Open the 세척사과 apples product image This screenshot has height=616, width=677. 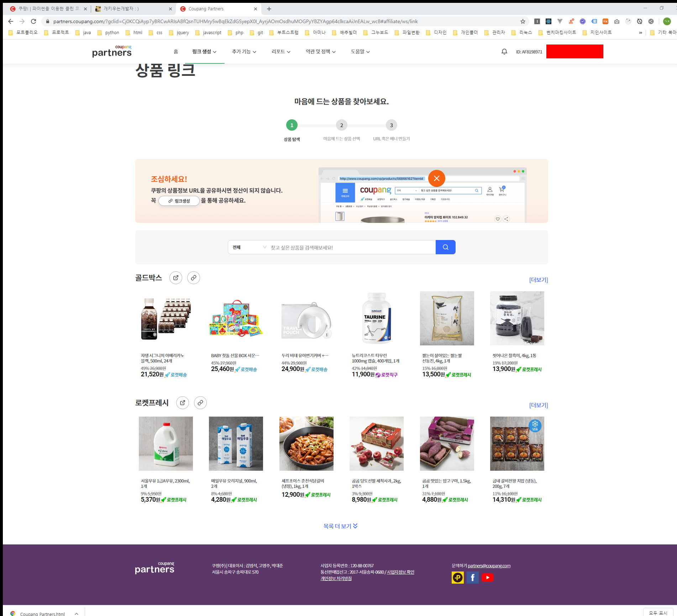pyautogui.click(x=376, y=444)
